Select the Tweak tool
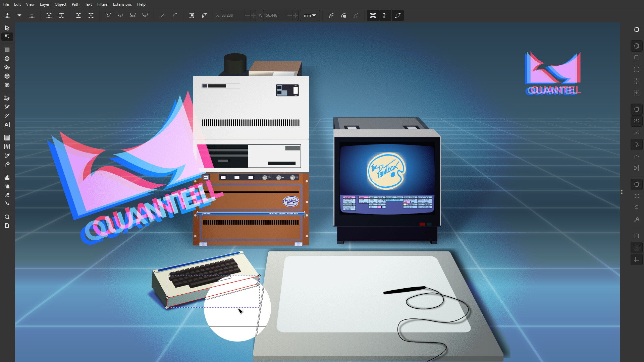Image resolution: width=644 pixels, height=362 pixels. [7, 177]
